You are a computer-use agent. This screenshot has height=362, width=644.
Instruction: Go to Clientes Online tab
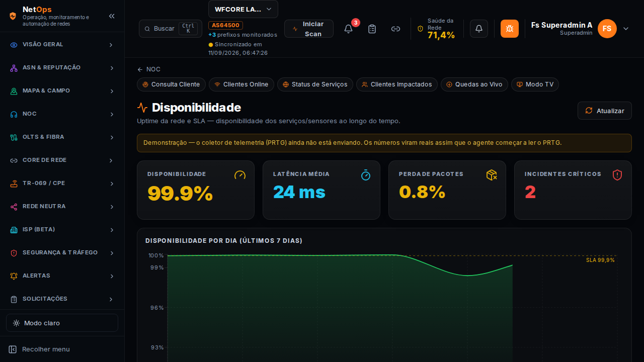point(242,84)
